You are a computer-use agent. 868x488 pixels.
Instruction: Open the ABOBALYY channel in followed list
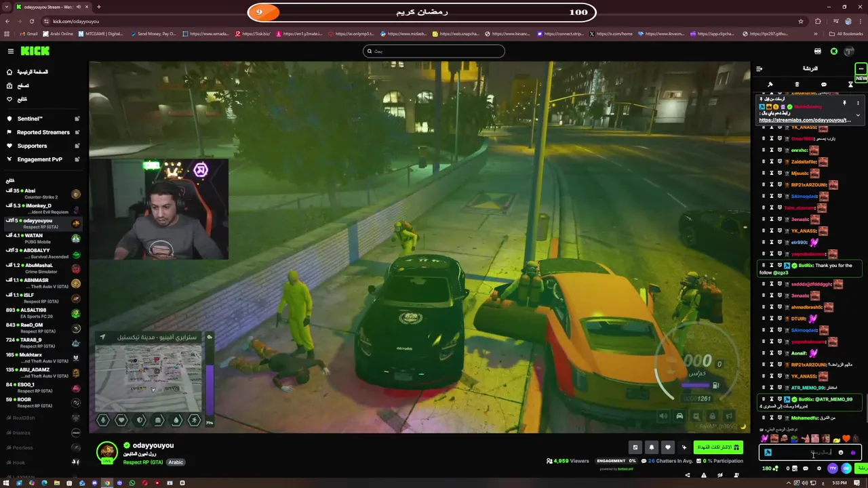[42, 253]
